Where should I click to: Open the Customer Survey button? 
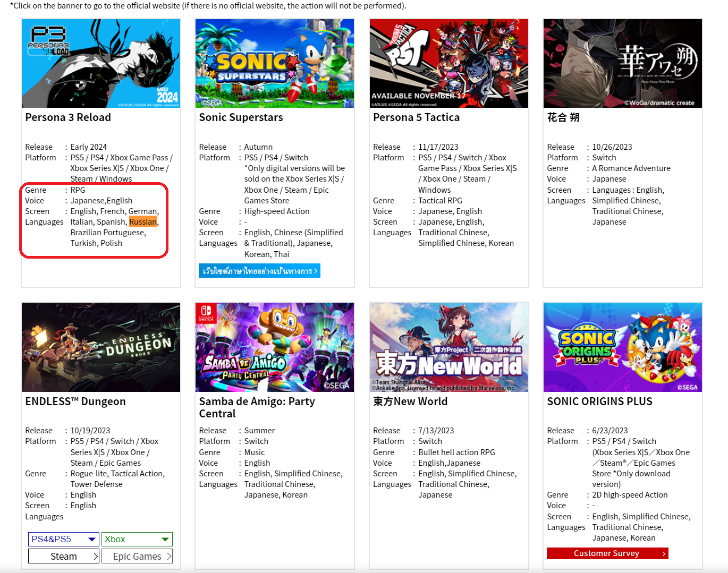[607, 553]
